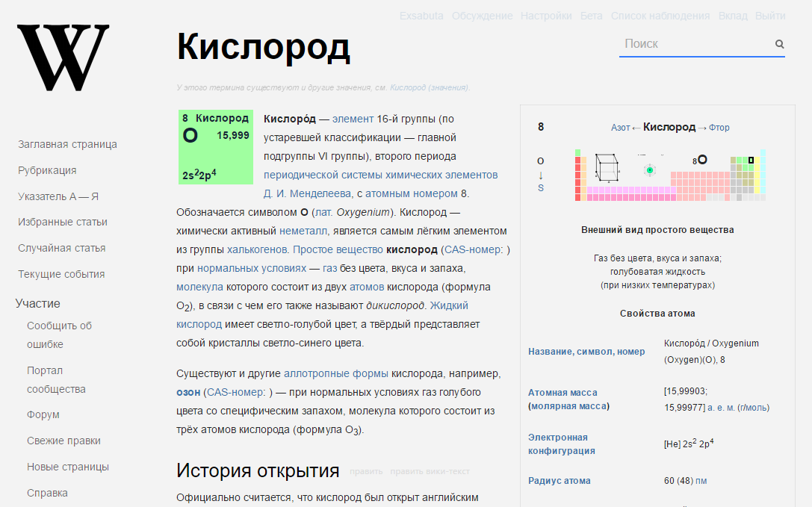Follow the аллотропные формы link

[336, 373]
